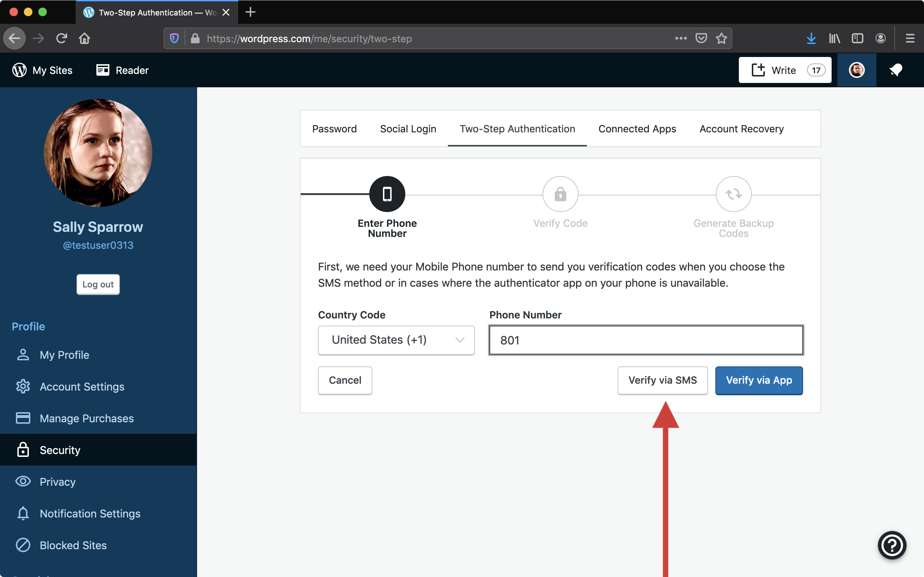Click the Verify via App button

point(759,380)
